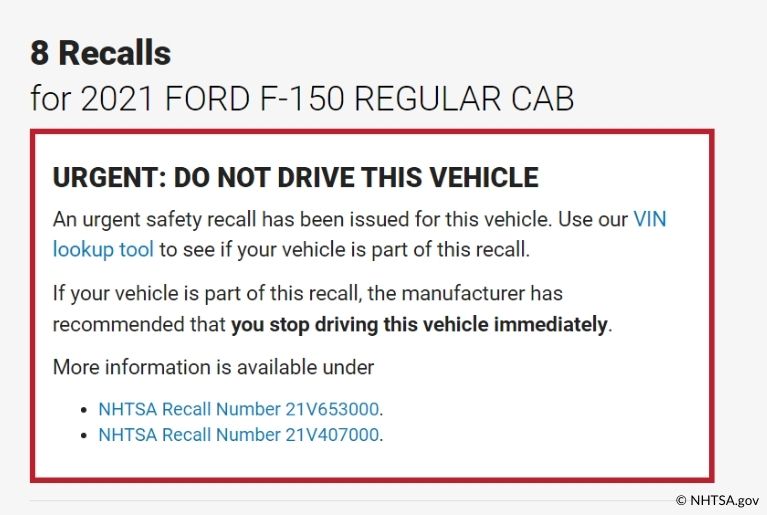767x515 pixels.
Task: Click the bullet point before recall 21V407000
Action: pyautogui.click(x=84, y=435)
